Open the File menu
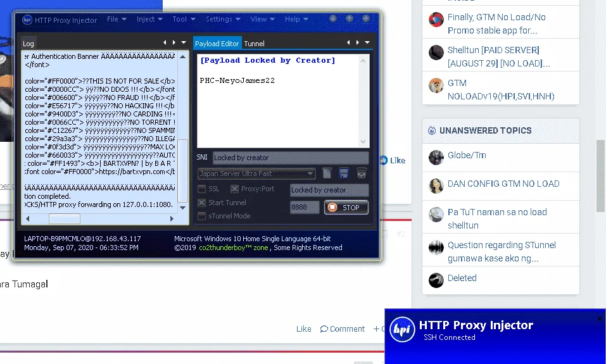This screenshot has width=606, height=364. pos(117,19)
